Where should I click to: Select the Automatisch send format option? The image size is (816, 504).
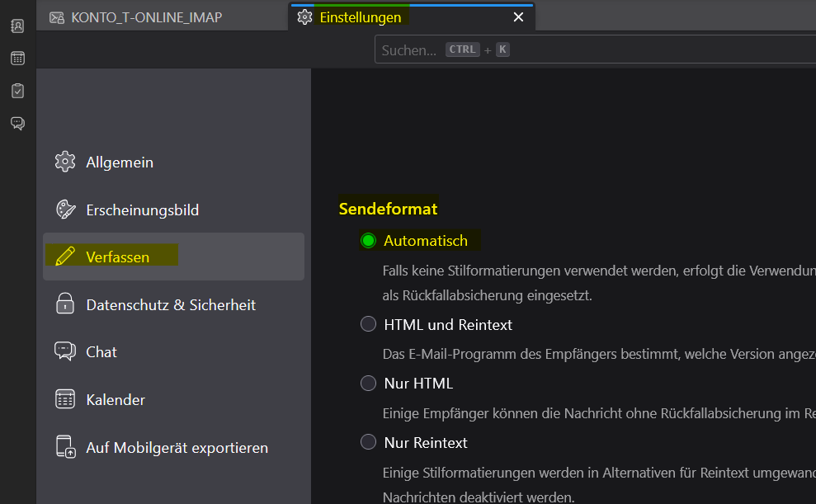point(368,241)
